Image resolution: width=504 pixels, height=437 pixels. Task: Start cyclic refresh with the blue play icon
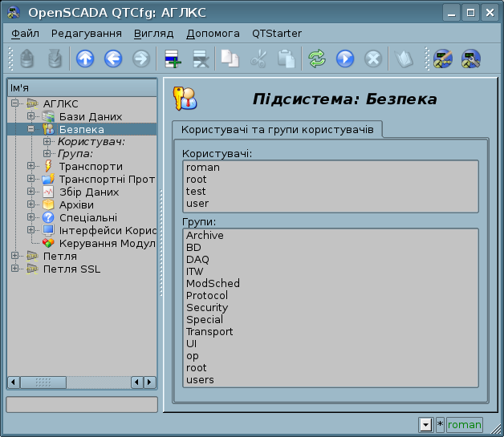coord(344,59)
